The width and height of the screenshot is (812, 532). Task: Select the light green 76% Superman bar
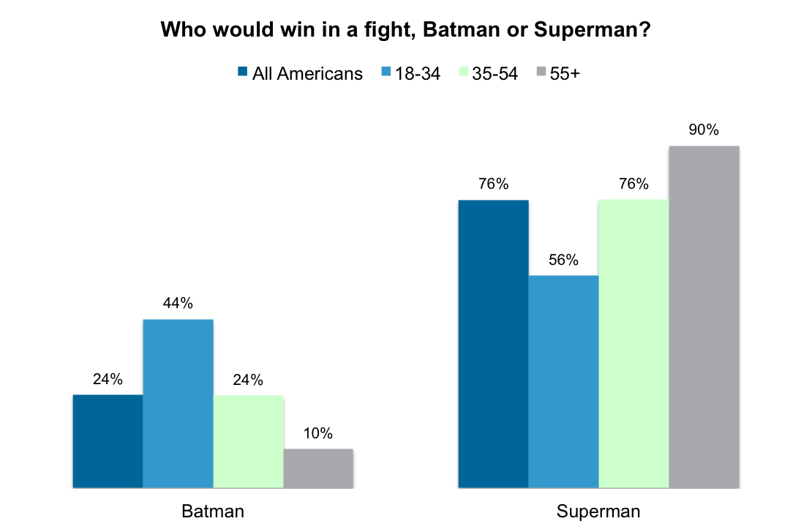[634, 344]
